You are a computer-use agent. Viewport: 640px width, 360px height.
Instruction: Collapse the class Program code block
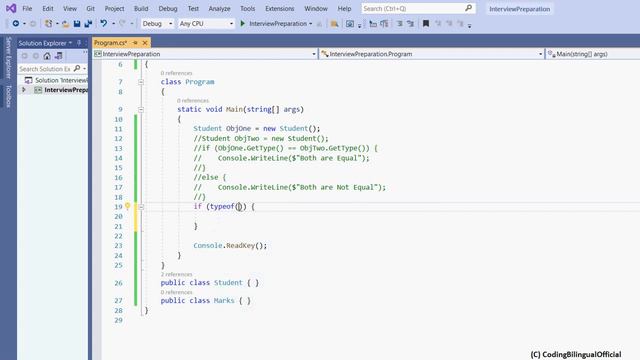(141, 82)
